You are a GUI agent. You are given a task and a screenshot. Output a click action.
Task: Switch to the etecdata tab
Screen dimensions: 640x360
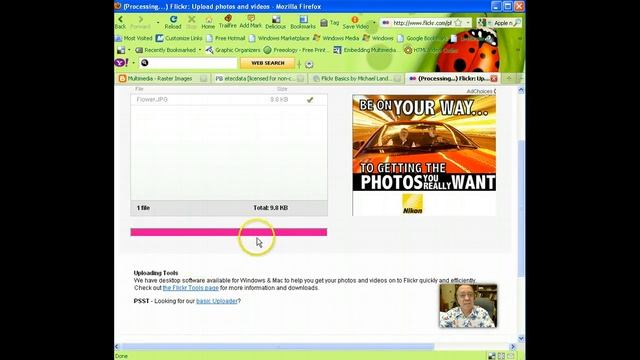tap(259, 78)
